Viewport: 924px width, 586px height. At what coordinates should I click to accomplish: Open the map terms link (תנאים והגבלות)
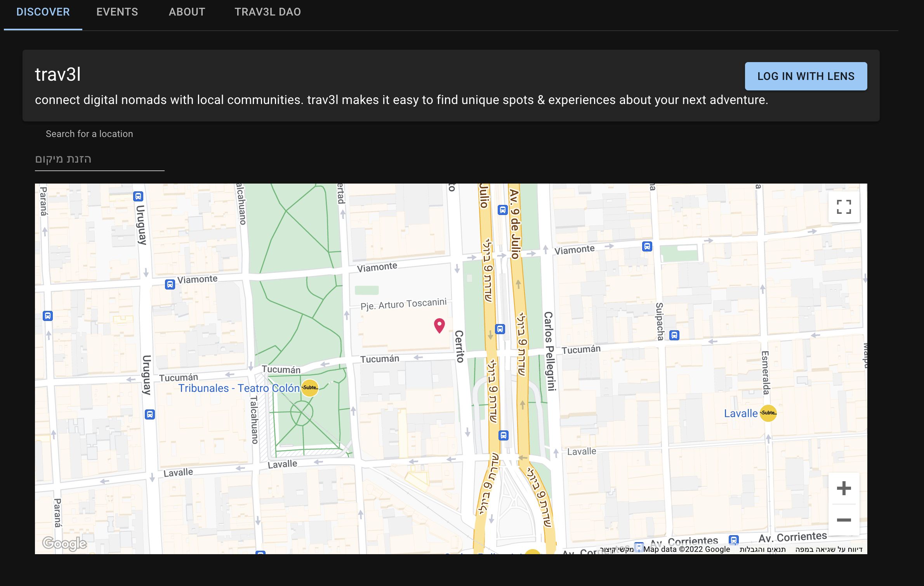(x=762, y=549)
